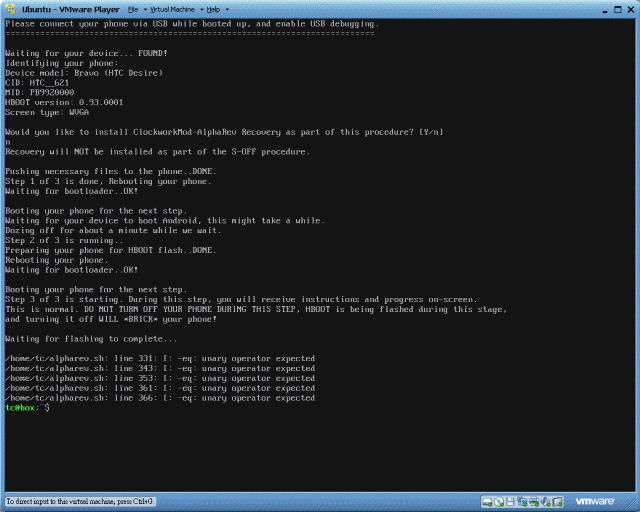Click 'Preparing your phone for HBOOT flash..DONE.'
640x512 pixels.
pyautogui.click(x=111, y=250)
